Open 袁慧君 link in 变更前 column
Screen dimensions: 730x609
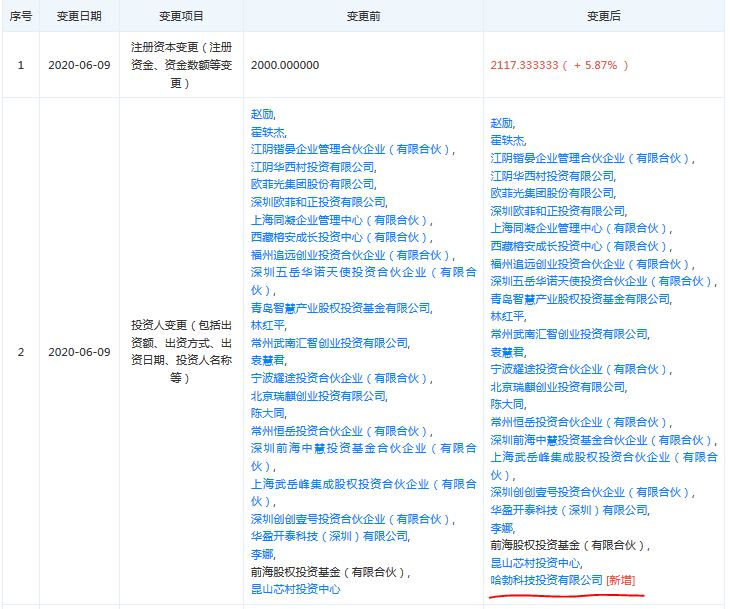coord(268,360)
